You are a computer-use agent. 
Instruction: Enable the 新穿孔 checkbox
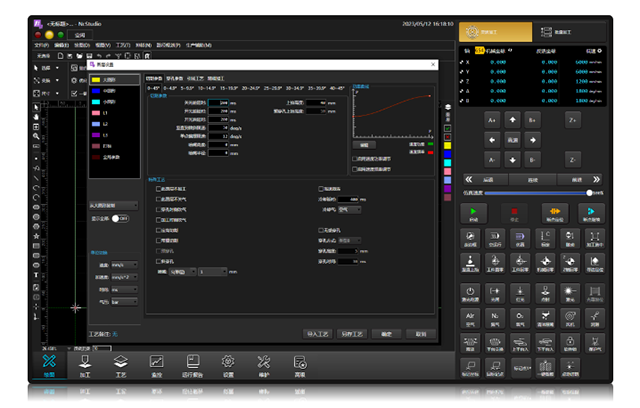156,261
